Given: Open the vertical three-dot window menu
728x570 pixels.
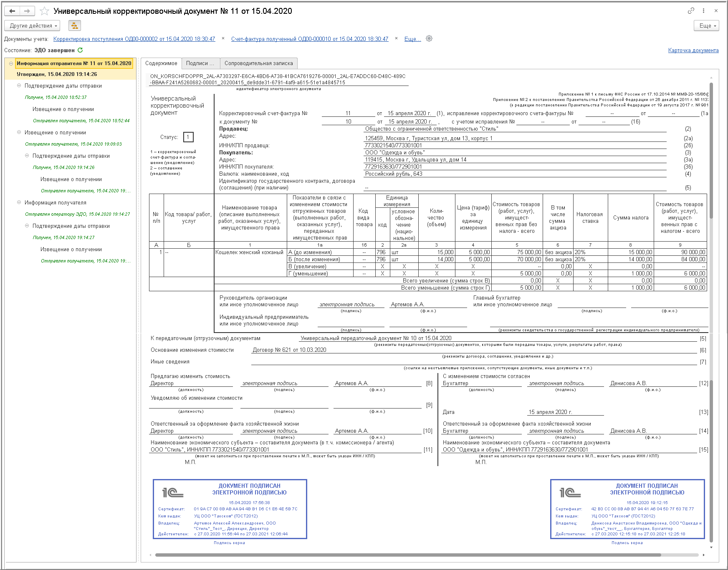Looking at the screenshot, I should point(703,11).
